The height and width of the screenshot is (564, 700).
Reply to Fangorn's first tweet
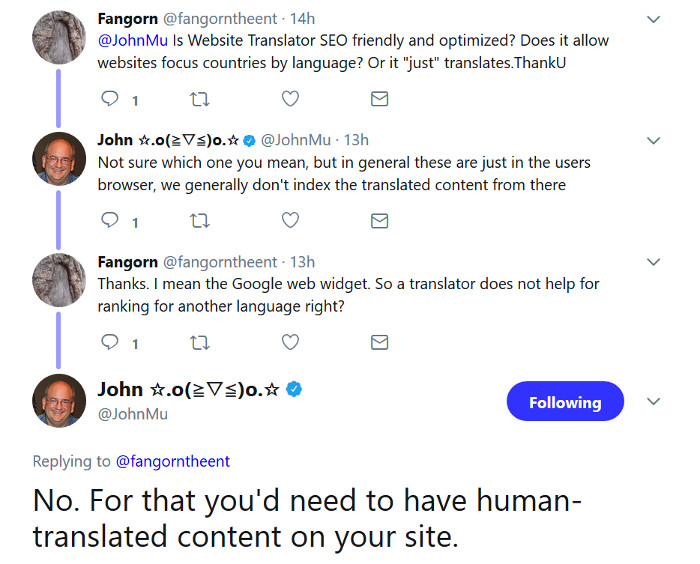111,99
